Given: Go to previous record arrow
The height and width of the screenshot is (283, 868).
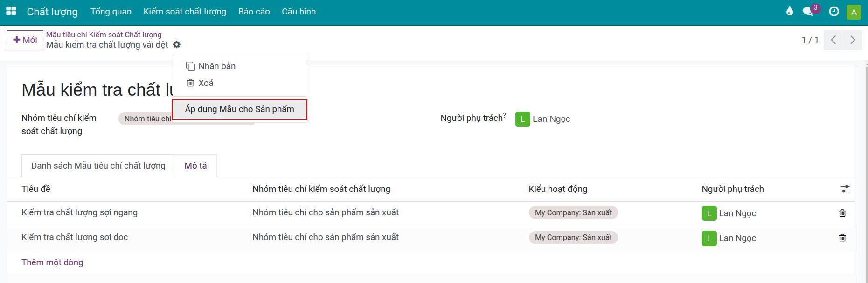Looking at the screenshot, I should pos(833,40).
